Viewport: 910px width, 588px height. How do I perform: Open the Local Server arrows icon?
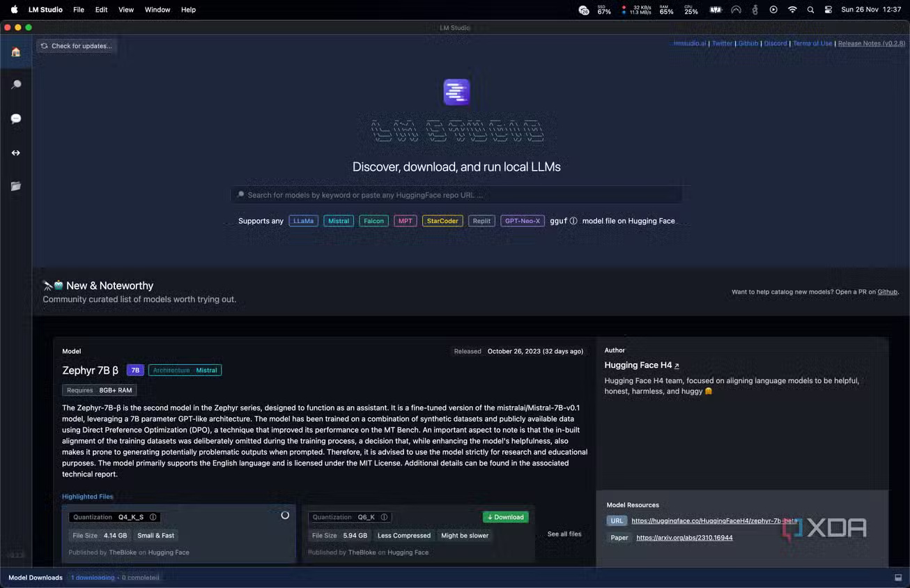15,153
